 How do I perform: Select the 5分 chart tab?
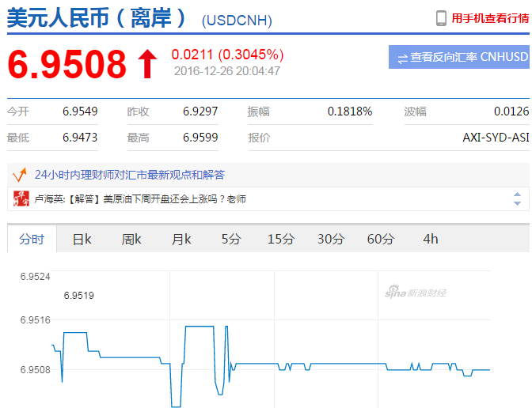tap(231, 240)
